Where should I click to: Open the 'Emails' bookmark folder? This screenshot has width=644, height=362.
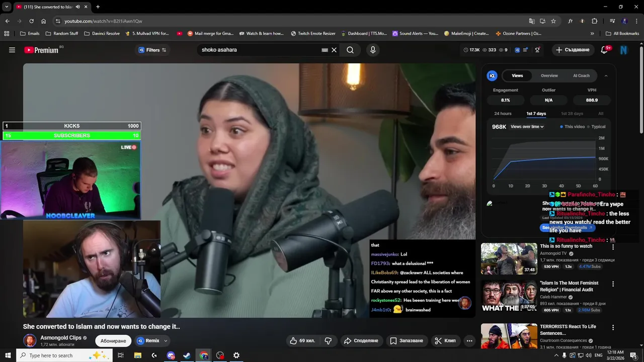point(30,34)
